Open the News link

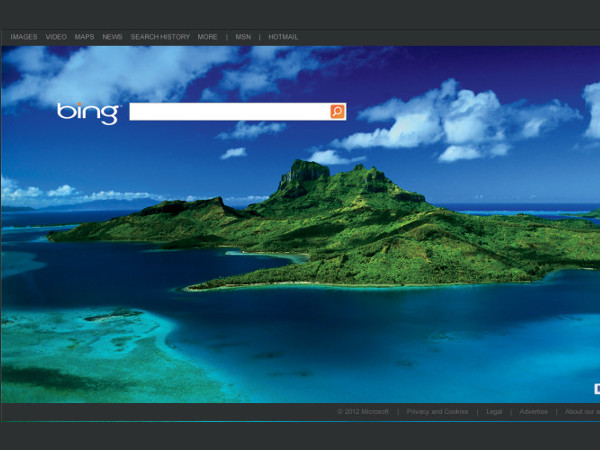coord(112,37)
